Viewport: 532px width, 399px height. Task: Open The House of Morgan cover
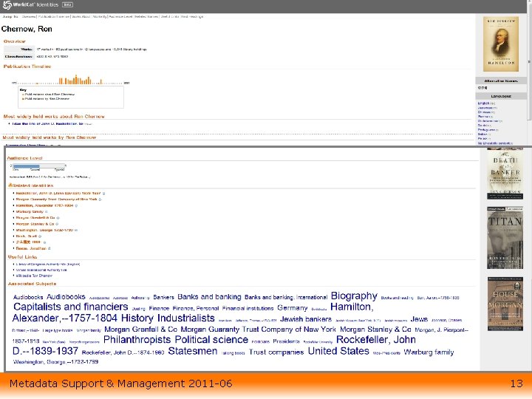(x=505, y=304)
